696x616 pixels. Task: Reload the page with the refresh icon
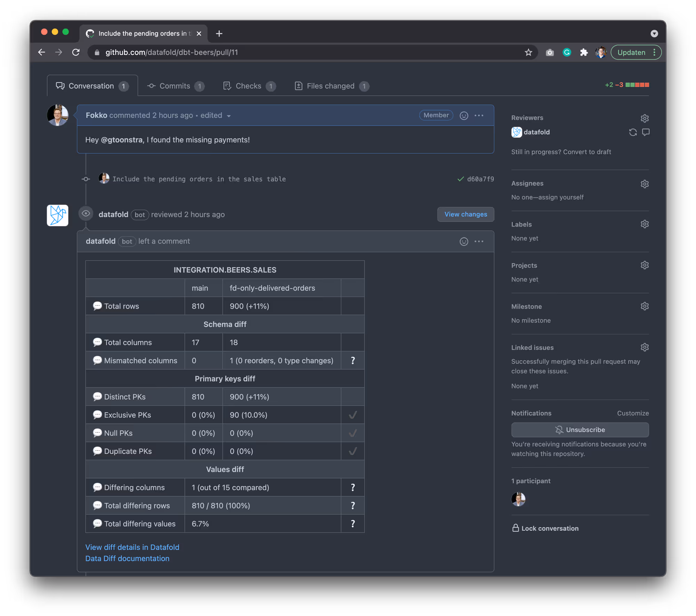pos(76,52)
